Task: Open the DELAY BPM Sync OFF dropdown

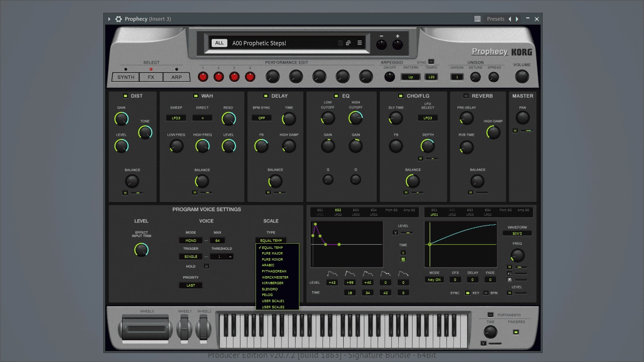Action: pyautogui.click(x=262, y=118)
